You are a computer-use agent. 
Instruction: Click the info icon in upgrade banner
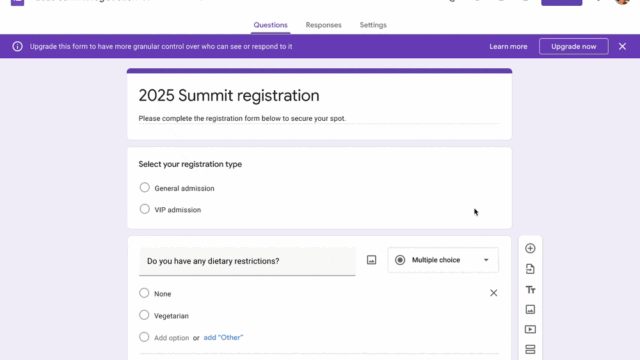17,47
